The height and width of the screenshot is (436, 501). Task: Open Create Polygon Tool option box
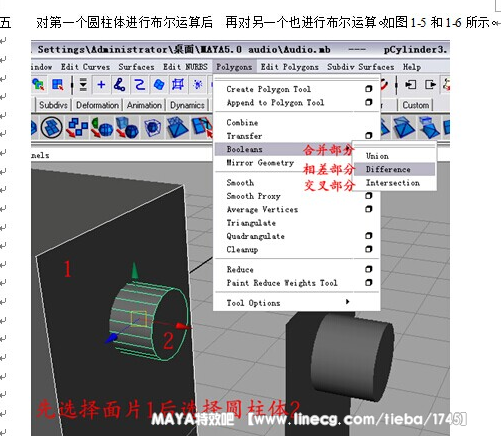pos(368,89)
